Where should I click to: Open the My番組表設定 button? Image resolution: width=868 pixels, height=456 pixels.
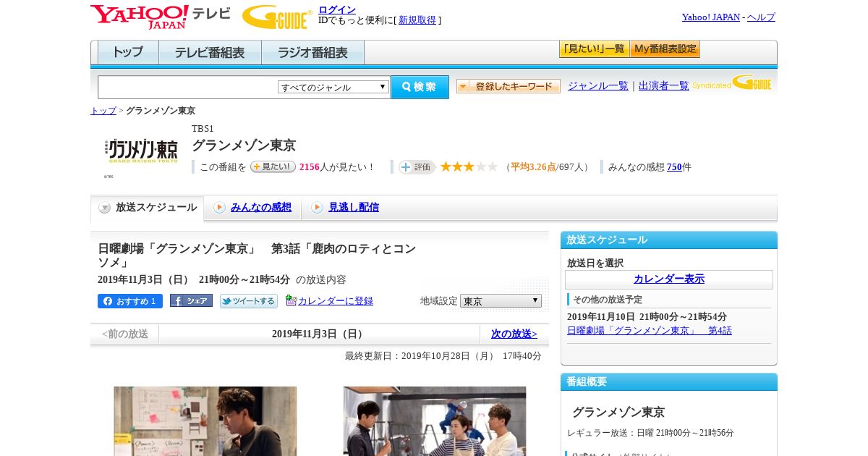click(x=665, y=49)
